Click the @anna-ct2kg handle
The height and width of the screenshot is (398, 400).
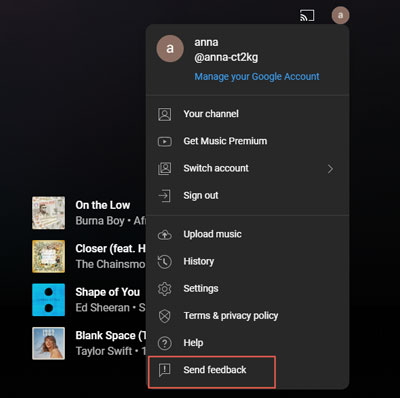pyautogui.click(x=226, y=58)
